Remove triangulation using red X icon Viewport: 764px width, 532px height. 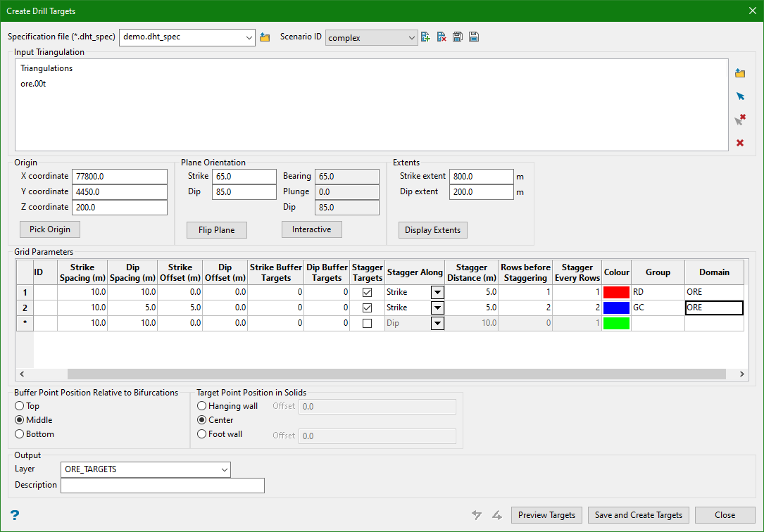[x=740, y=143]
